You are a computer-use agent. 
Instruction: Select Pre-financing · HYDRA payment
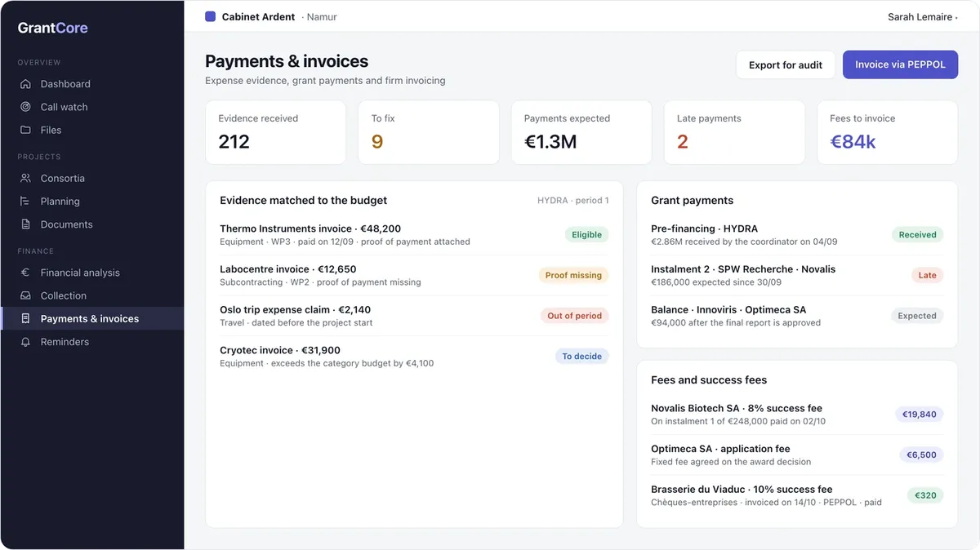coord(797,235)
